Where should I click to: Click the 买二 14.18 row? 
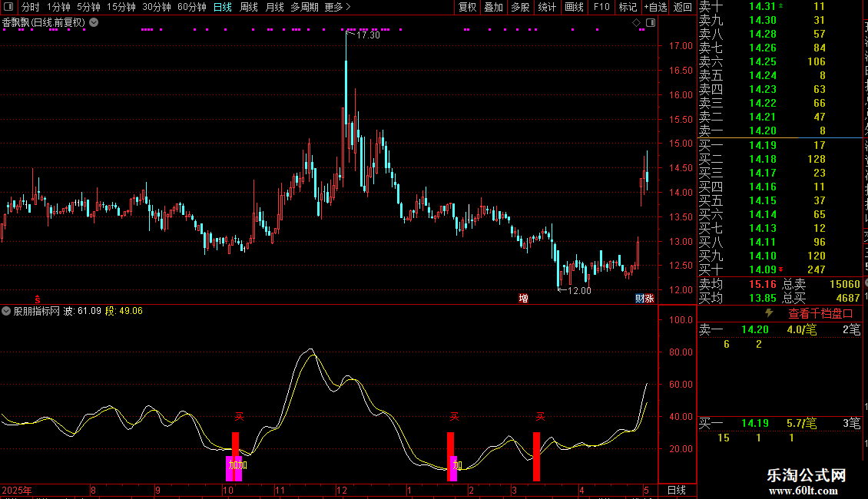pyautogui.click(x=780, y=159)
